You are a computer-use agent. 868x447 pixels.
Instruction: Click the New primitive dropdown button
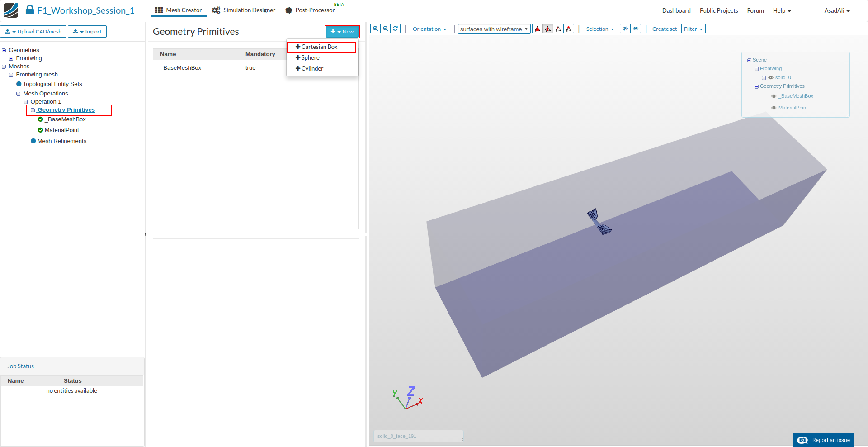(342, 32)
